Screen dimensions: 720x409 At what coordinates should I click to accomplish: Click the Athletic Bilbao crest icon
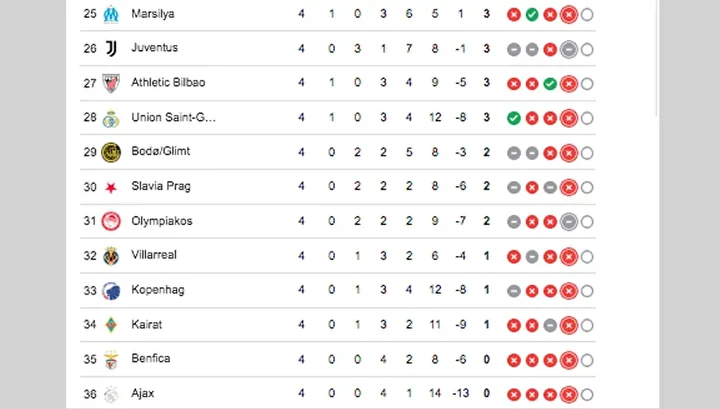pyautogui.click(x=111, y=83)
